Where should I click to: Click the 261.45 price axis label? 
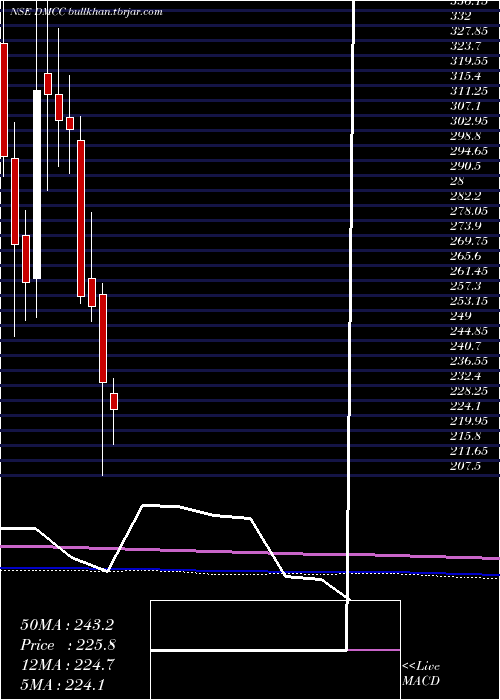(468, 271)
